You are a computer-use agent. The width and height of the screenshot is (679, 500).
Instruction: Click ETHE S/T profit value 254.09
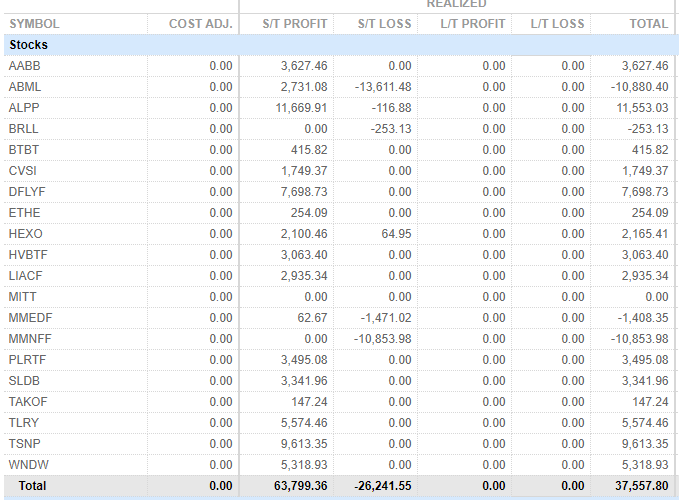pyautogui.click(x=309, y=213)
